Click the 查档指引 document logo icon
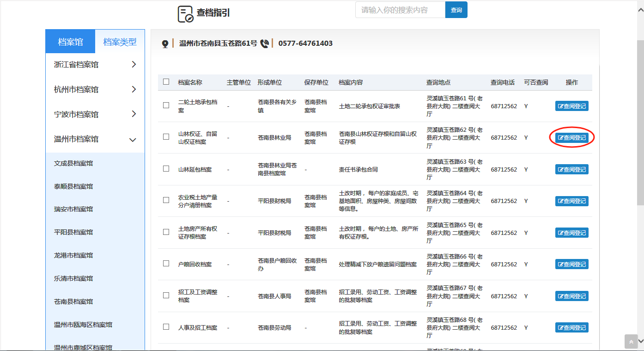Viewport: 644px width, 351px height. point(185,14)
